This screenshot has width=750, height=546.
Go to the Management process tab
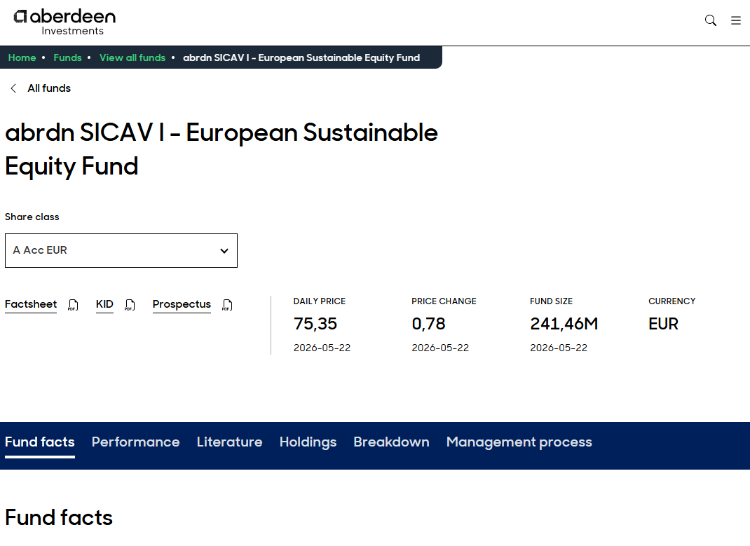(519, 442)
